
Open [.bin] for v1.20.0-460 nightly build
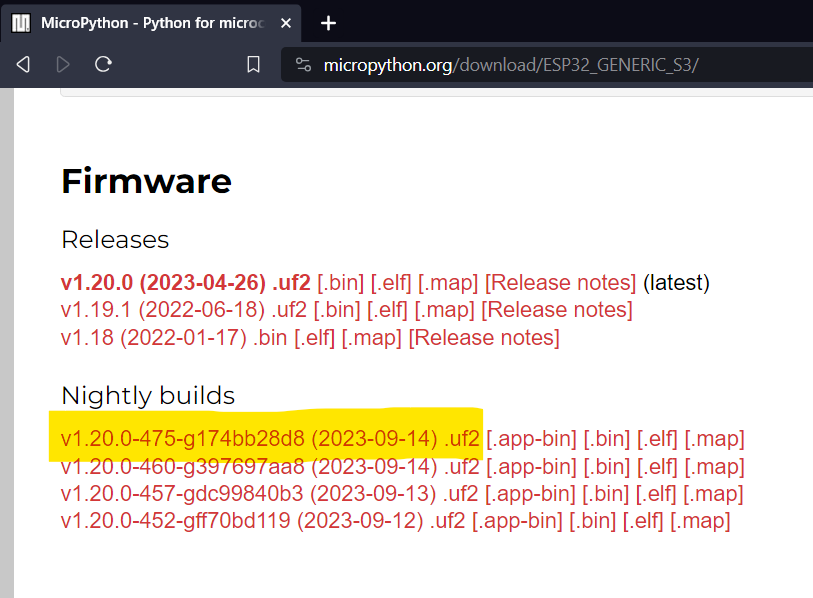(x=607, y=467)
